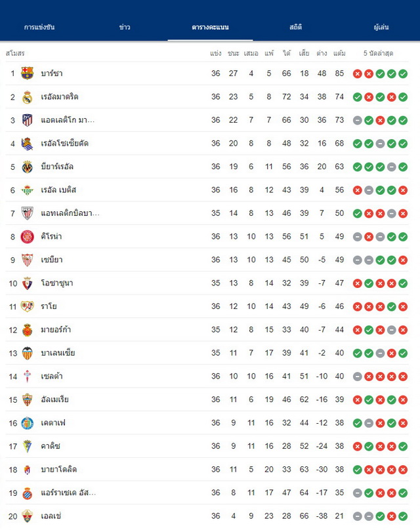Click the Espanyol crest icon in row 19
The height and width of the screenshot is (530, 420).
pyautogui.click(x=27, y=493)
